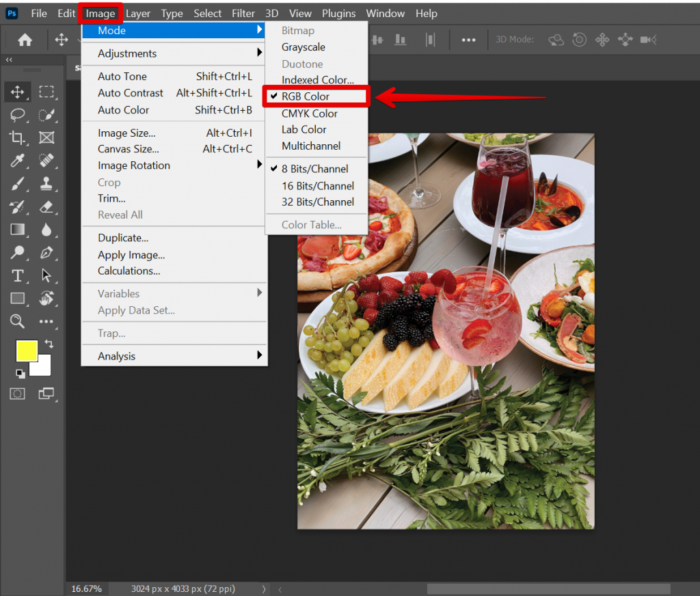The width and height of the screenshot is (700, 596).
Task: Select the Clone Stamp tool
Action: 46,183
